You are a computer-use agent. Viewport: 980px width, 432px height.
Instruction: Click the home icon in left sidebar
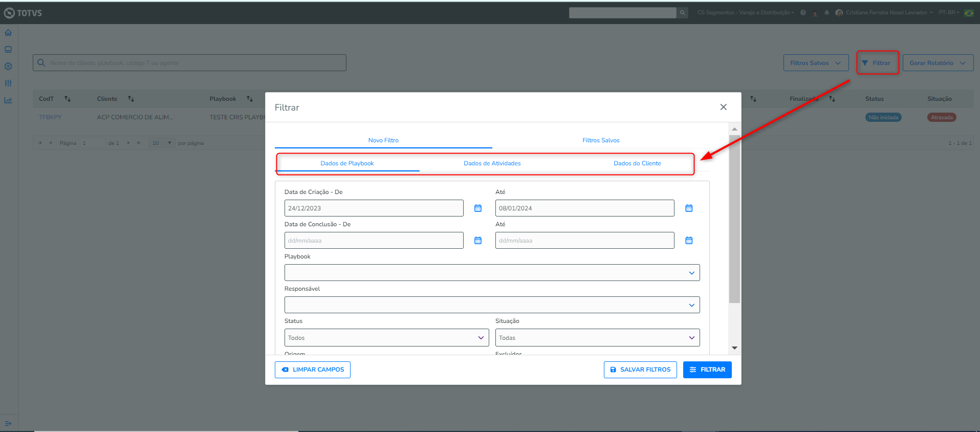8,33
